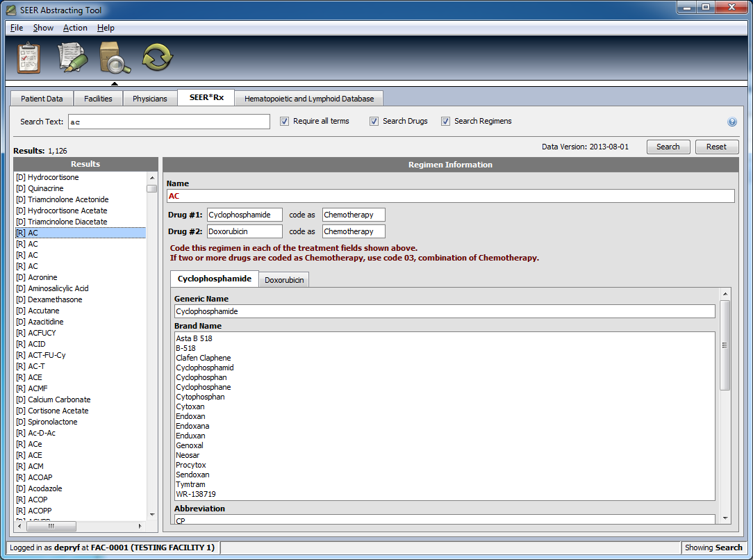Open the blue help question mark icon
The height and width of the screenshot is (560, 753).
[x=732, y=122]
